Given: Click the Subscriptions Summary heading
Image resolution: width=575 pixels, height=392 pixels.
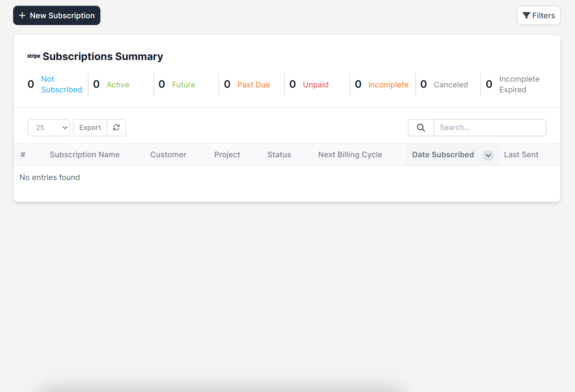Looking at the screenshot, I should coord(103,57).
